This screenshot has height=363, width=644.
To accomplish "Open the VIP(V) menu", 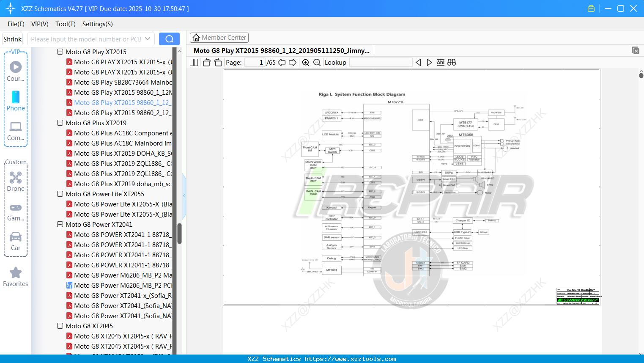I will tap(40, 24).
